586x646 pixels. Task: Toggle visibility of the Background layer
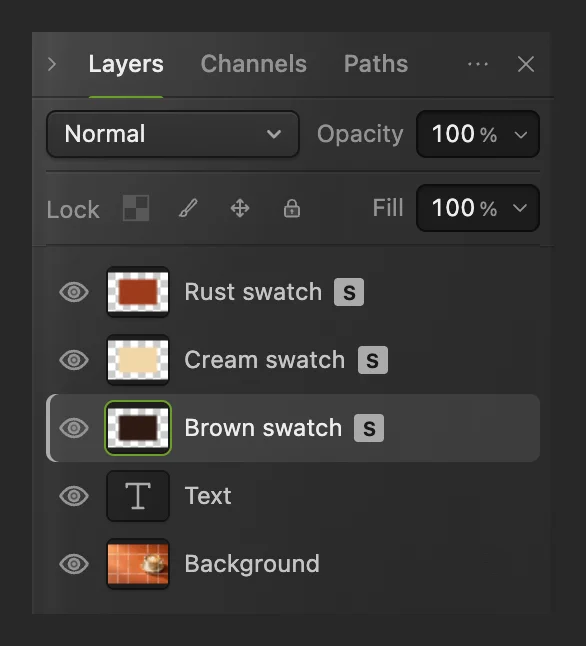coord(74,564)
